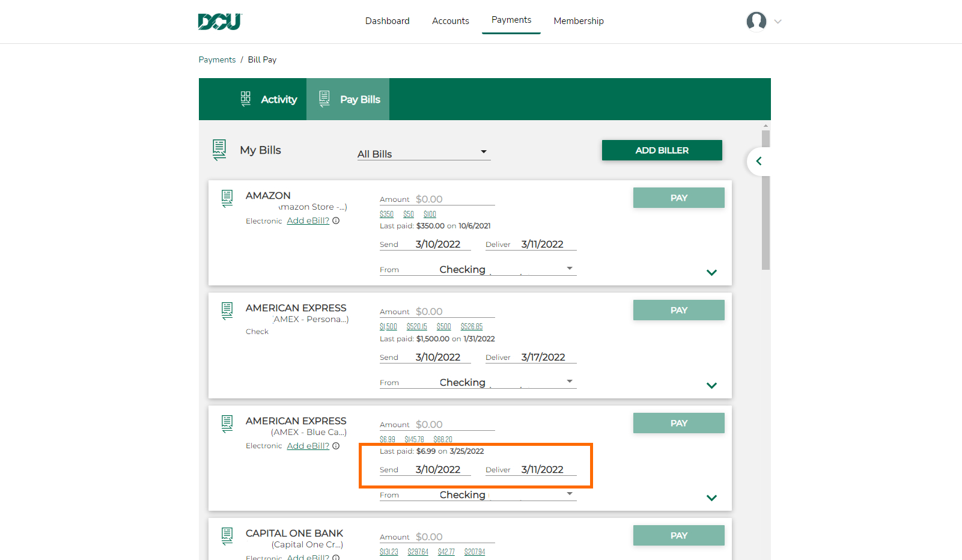Viewport: 962px width, 560px height.
Task: Click the Capital One Bank biller icon
Action: pos(227,535)
